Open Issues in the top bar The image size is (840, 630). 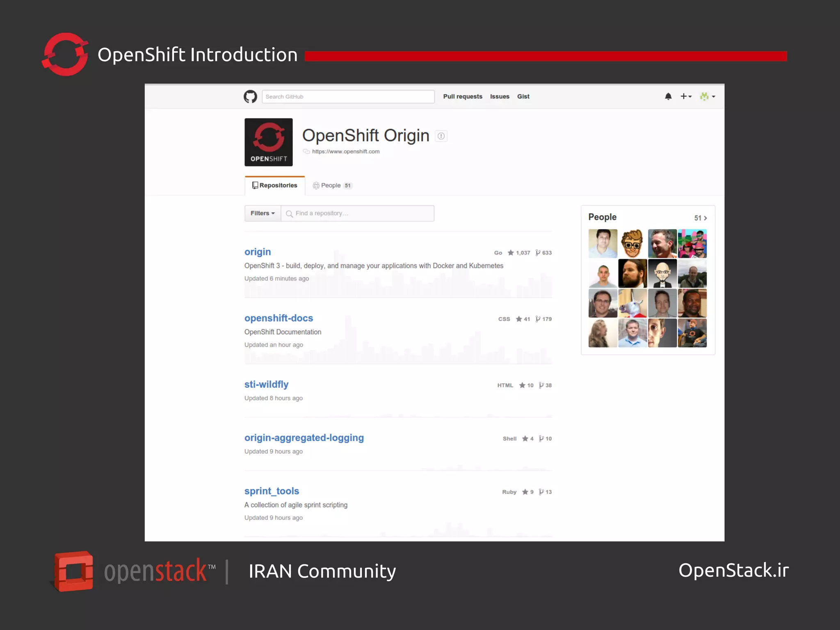[x=500, y=96]
